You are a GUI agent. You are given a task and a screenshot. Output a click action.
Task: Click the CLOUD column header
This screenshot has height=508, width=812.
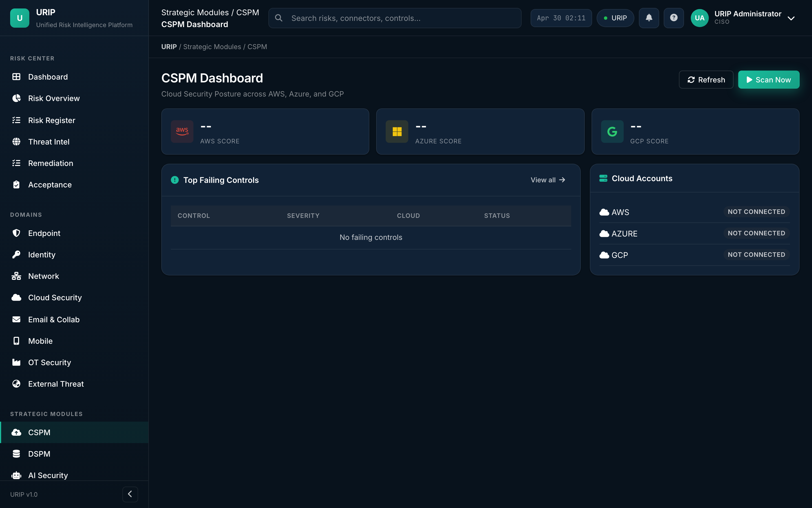tap(408, 216)
